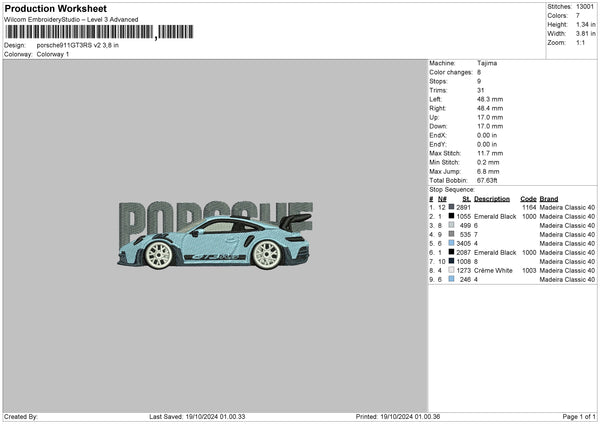Click design name 'porsche911GT3RS v2 3,8 in'
Image resolution: width=600 pixels, height=424 pixels.
tap(78, 45)
